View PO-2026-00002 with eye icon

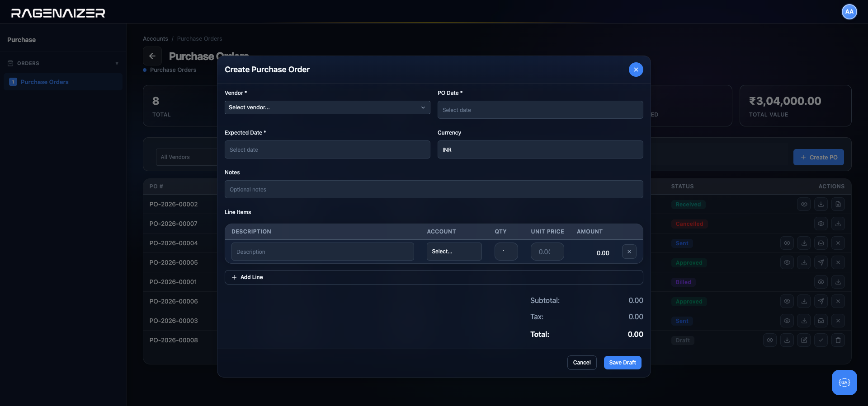pos(804,204)
